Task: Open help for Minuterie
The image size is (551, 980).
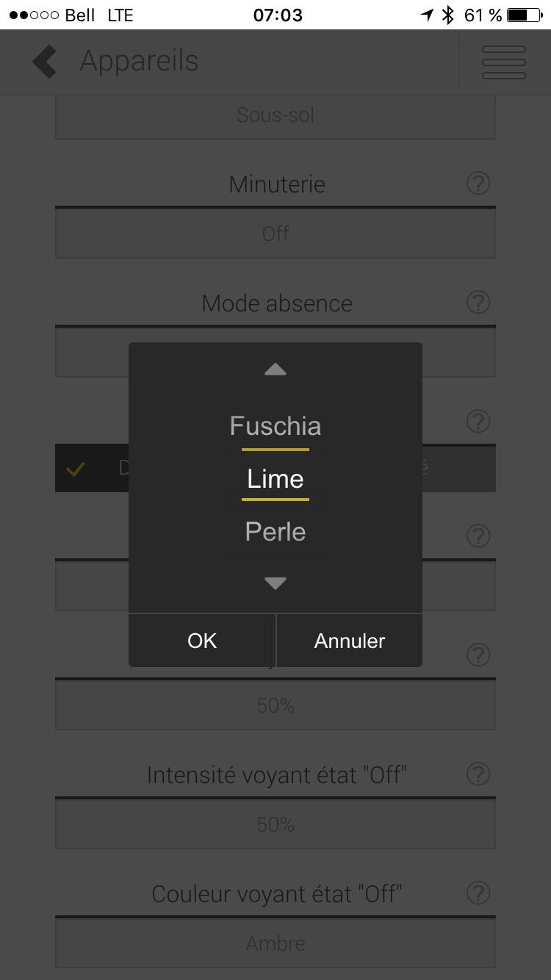Action: pos(478,183)
